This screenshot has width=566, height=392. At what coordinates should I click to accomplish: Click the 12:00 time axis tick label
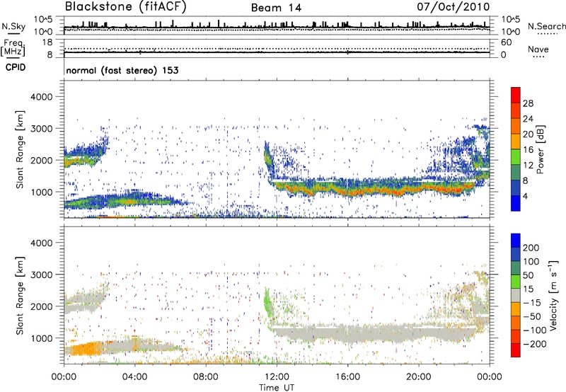tap(277, 377)
